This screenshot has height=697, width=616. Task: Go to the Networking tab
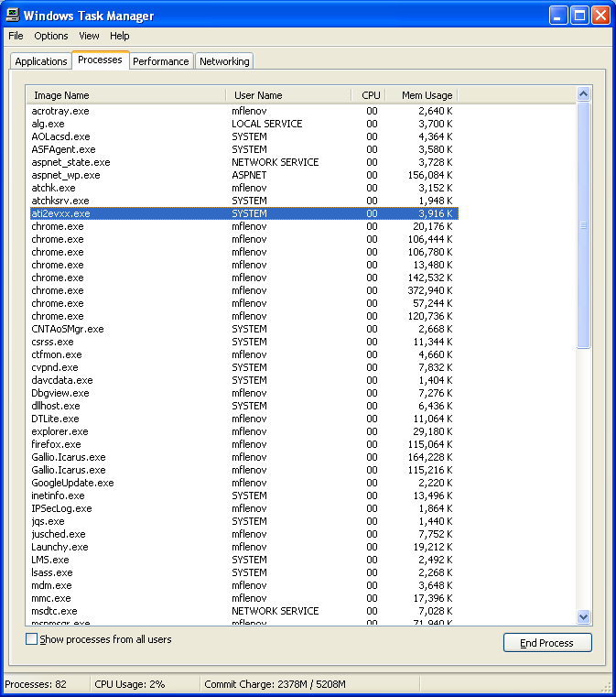click(224, 61)
